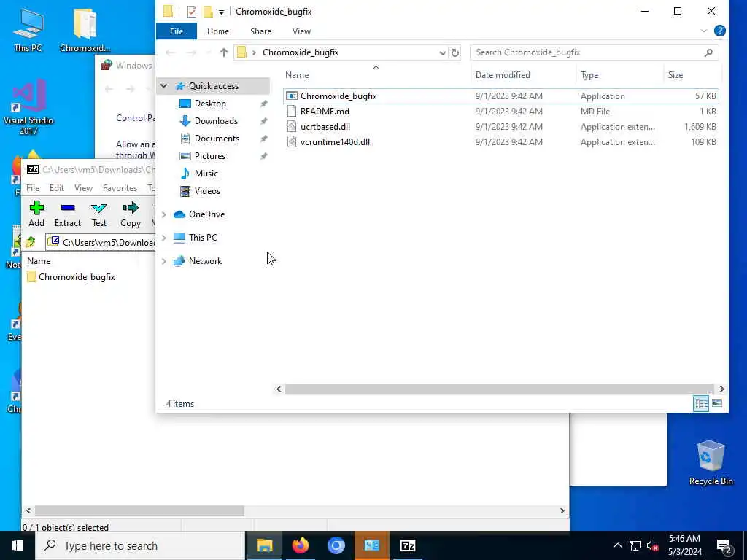Screen dimensions: 747x560
Task: Select the ucrtbased.dll file
Action: pyautogui.click(x=325, y=127)
